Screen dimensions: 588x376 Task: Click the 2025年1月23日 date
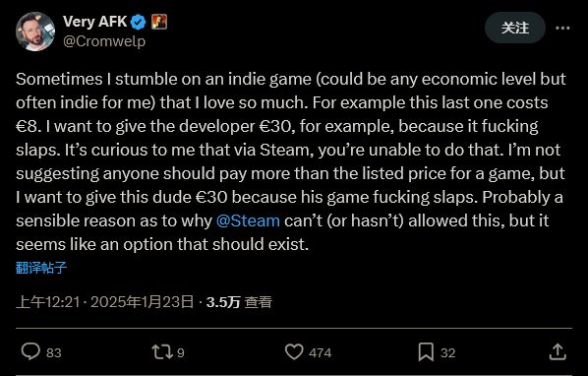click(143, 302)
